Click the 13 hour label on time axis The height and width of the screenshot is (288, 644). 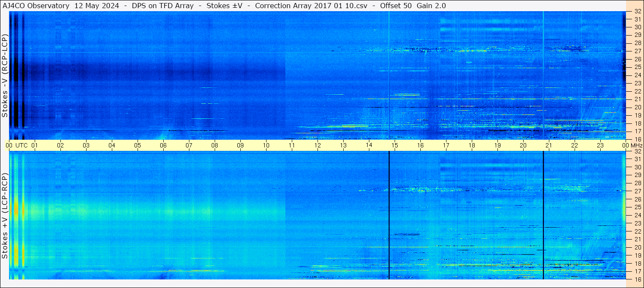tap(343, 145)
